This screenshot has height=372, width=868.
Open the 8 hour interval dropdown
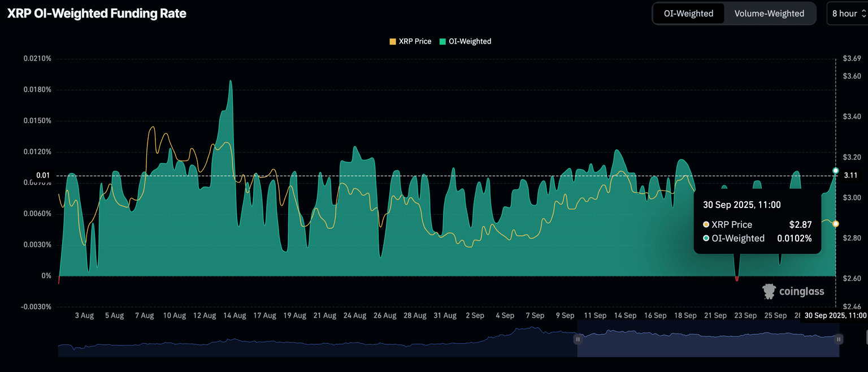[847, 14]
